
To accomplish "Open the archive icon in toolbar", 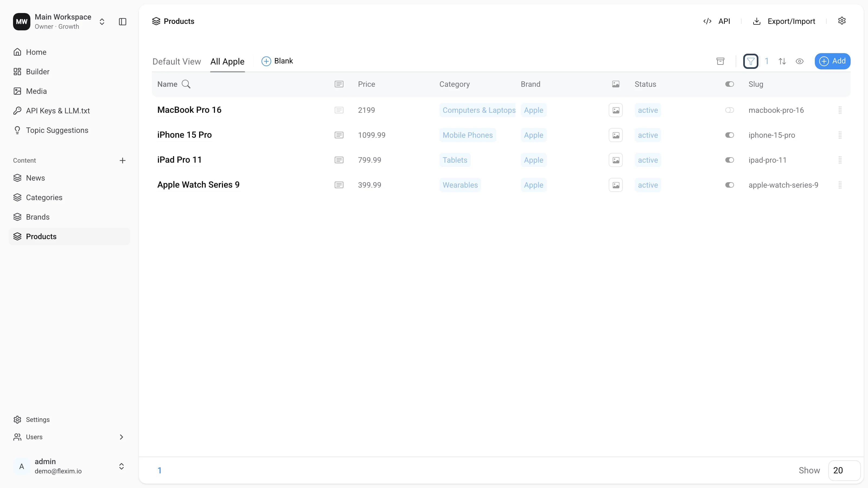I will click(720, 61).
